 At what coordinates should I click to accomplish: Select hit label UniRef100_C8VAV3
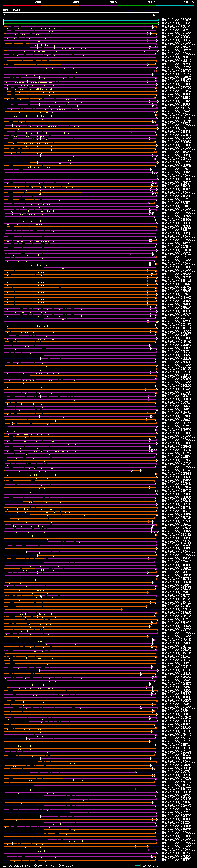pos(177,111)
